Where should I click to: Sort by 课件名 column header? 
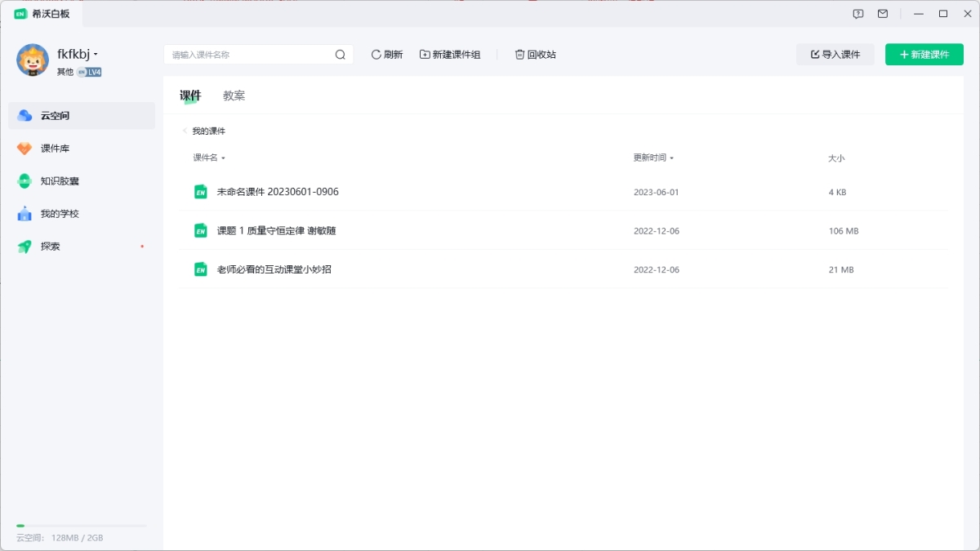[208, 158]
